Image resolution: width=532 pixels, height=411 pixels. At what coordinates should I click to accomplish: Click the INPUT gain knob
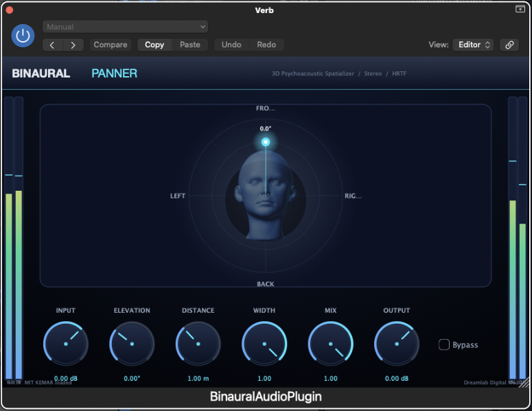pos(66,344)
